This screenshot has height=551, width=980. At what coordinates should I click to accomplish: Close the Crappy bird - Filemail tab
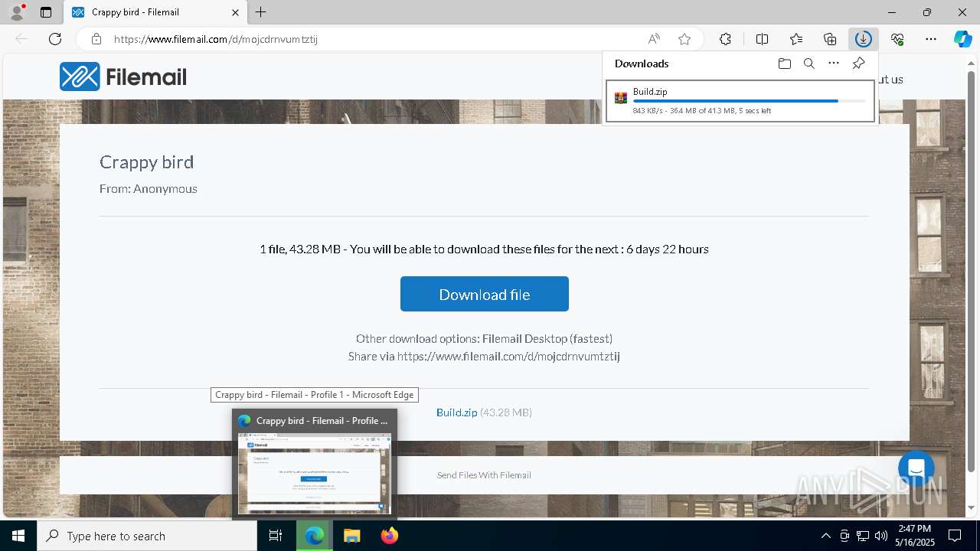(235, 12)
